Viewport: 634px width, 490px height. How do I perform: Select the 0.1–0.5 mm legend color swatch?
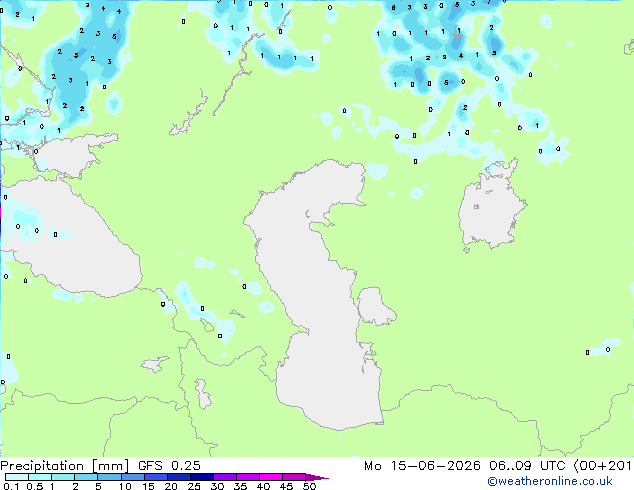coord(17,477)
